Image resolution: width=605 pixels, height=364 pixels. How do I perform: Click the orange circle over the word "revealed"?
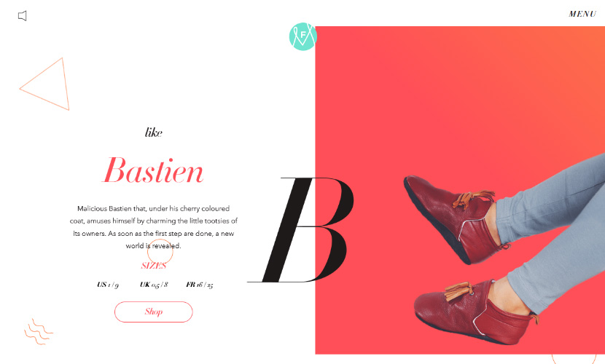pyautogui.click(x=160, y=252)
